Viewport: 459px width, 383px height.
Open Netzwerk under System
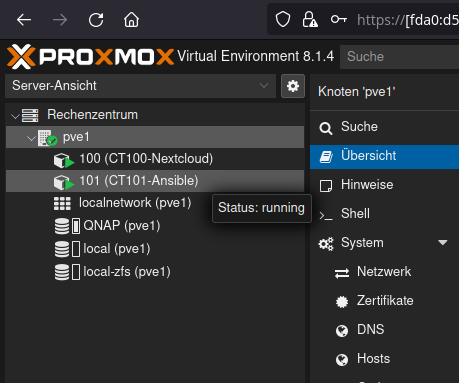[384, 272]
